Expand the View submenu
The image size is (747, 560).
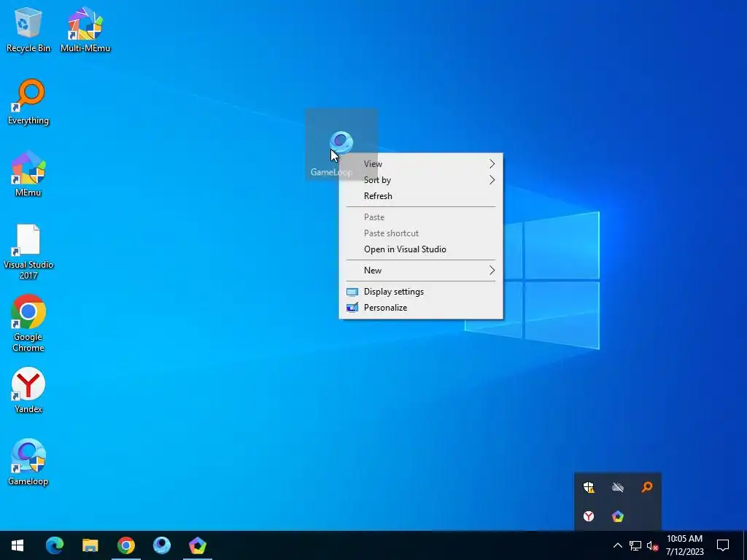coord(421,164)
